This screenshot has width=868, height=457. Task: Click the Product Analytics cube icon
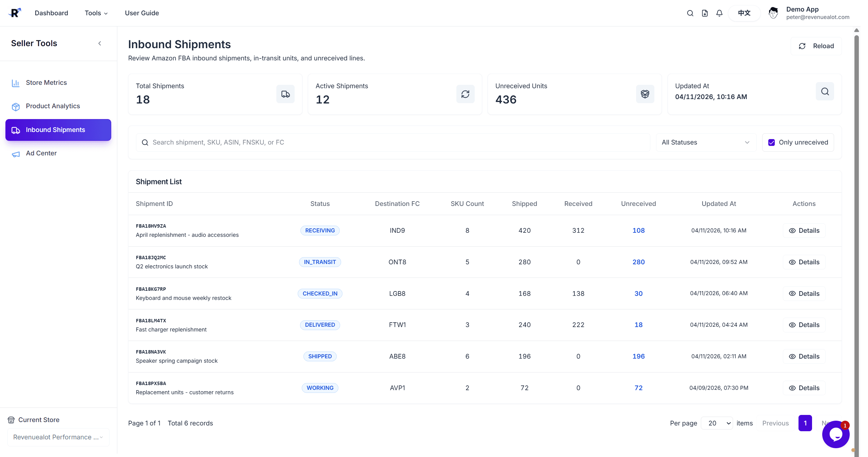point(16,107)
